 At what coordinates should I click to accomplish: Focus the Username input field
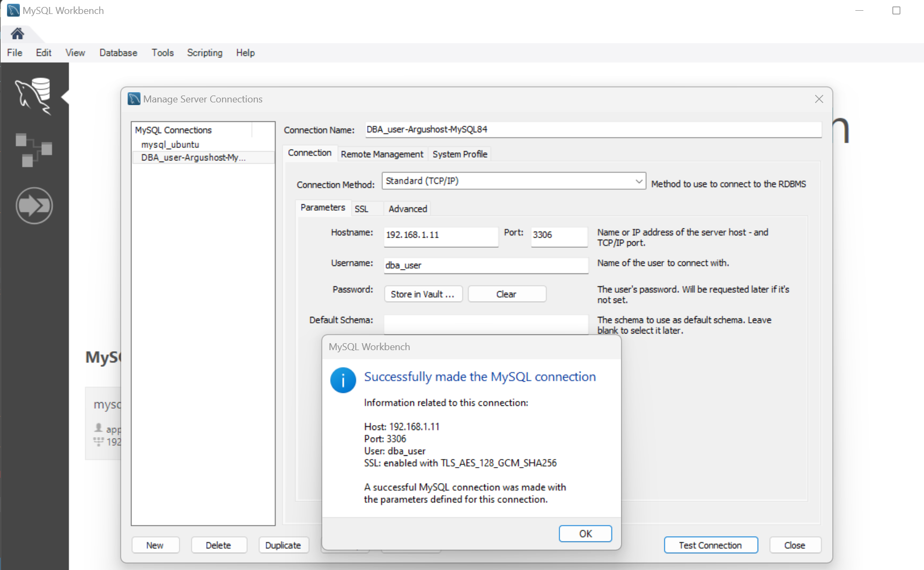(486, 265)
